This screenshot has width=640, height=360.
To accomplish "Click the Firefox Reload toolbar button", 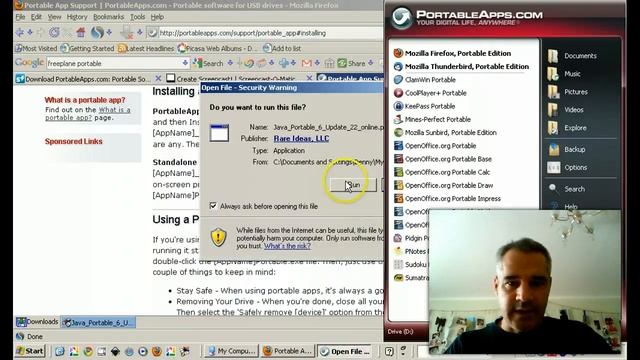I will click(54, 32).
